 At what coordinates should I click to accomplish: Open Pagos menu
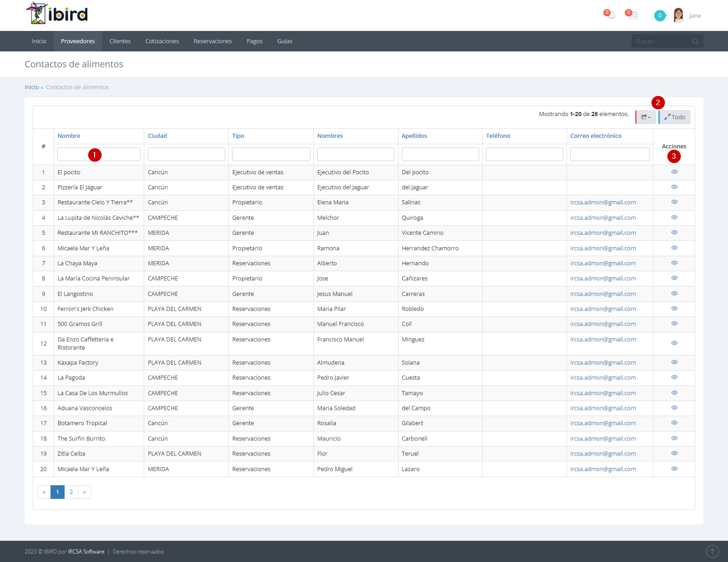pos(254,41)
